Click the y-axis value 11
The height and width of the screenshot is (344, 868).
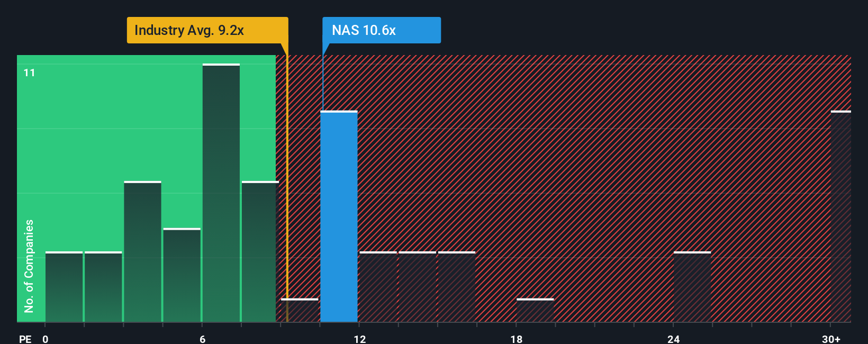(x=30, y=73)
